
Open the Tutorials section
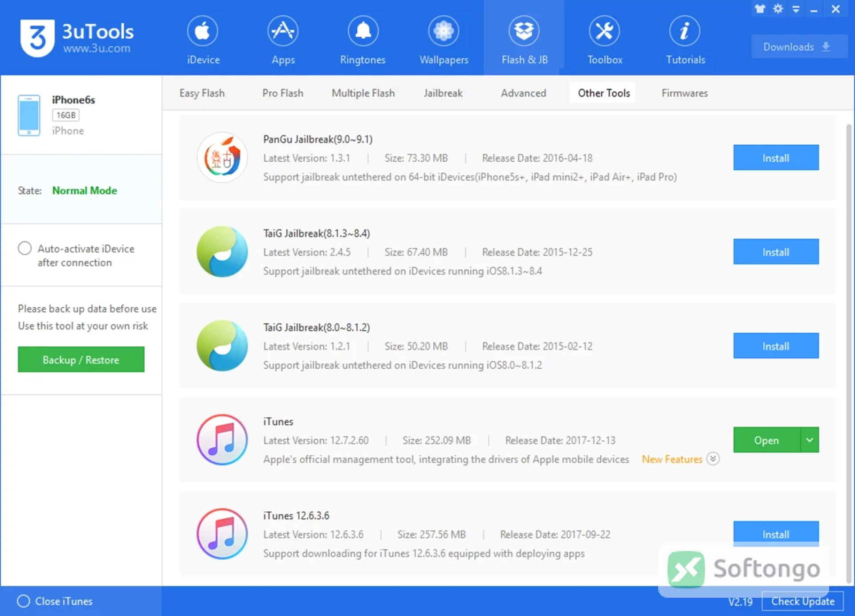pos(685,40)
